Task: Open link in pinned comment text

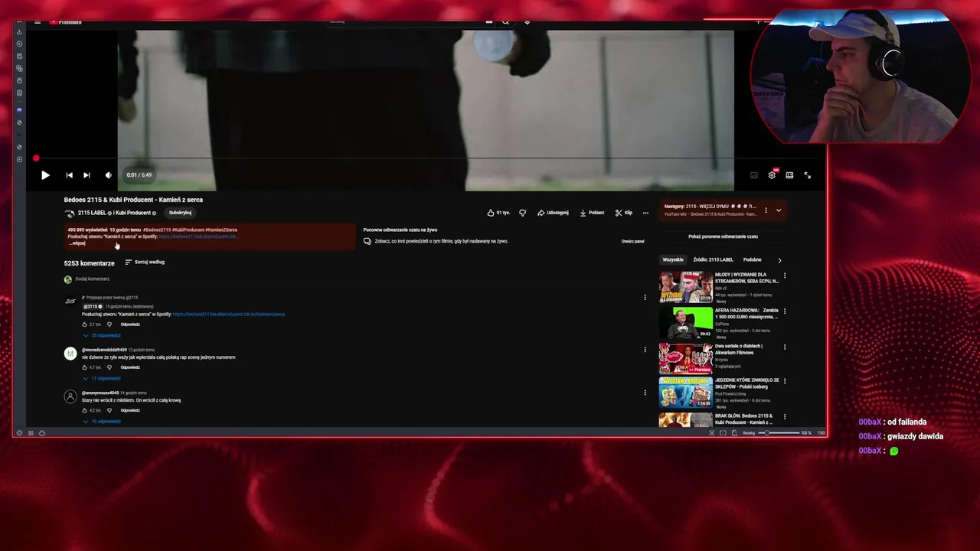Action: (229, 315)
